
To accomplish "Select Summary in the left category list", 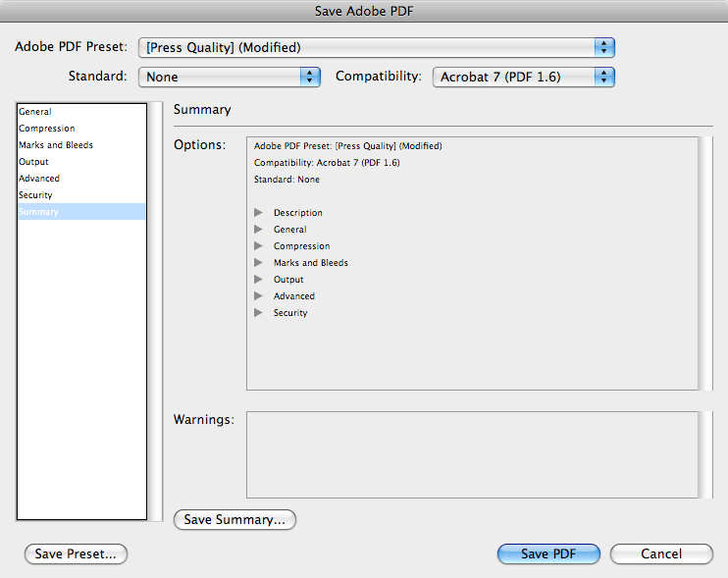I will tap(81, 212).
